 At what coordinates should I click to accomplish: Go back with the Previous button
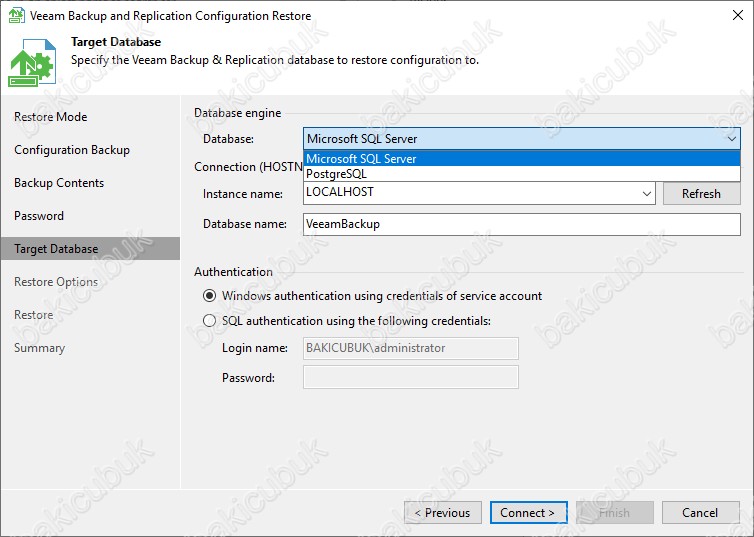443,513
